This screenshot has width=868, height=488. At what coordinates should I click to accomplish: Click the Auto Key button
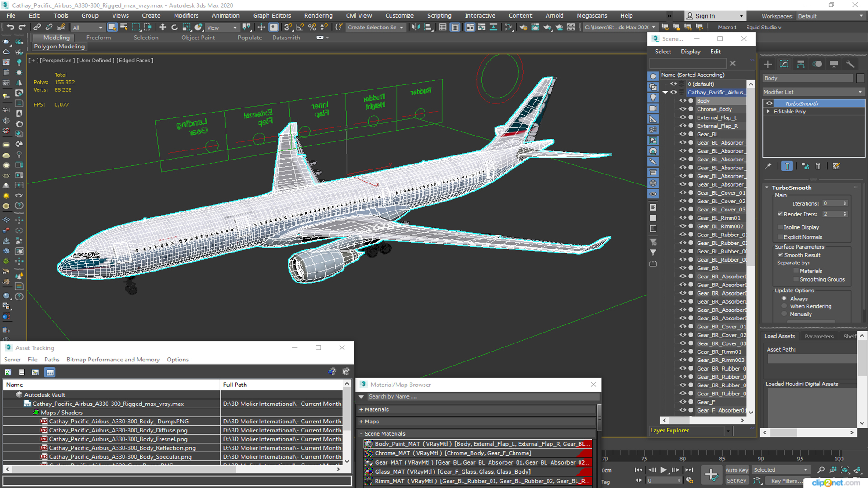736,470
